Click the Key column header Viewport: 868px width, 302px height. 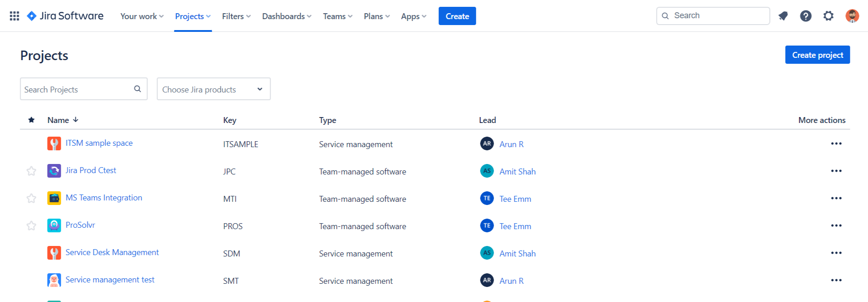point(229,120)
